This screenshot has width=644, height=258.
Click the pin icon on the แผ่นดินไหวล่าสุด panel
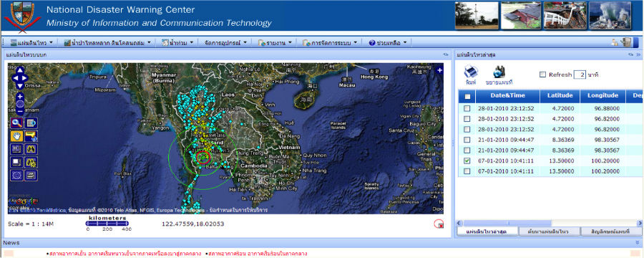click(630, 54)
